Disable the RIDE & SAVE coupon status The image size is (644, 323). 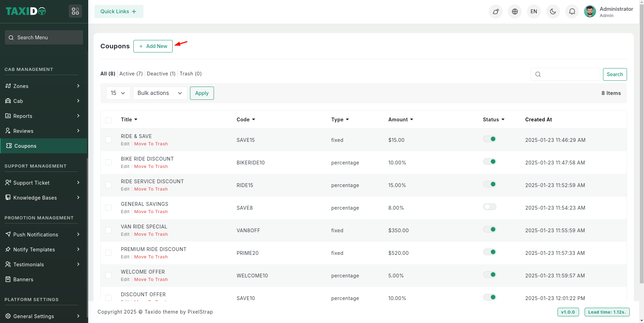(x=489, y=139)
